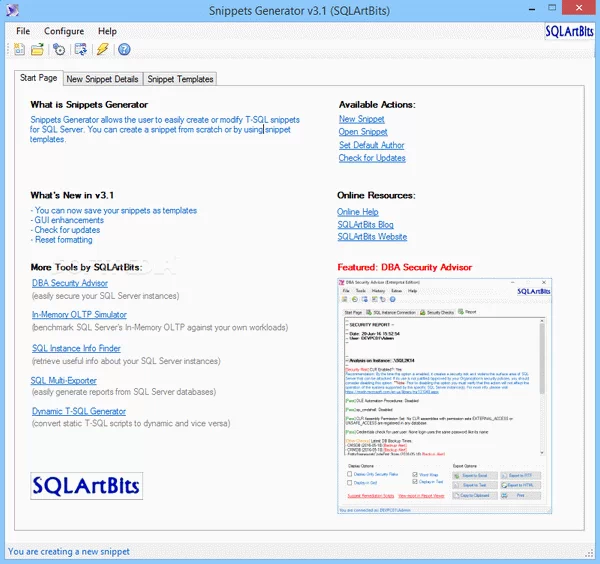The width and height of the screenshot is (600, 564).
Task: Switch to the Snippet Templates tab
Action: click(180, 79)
